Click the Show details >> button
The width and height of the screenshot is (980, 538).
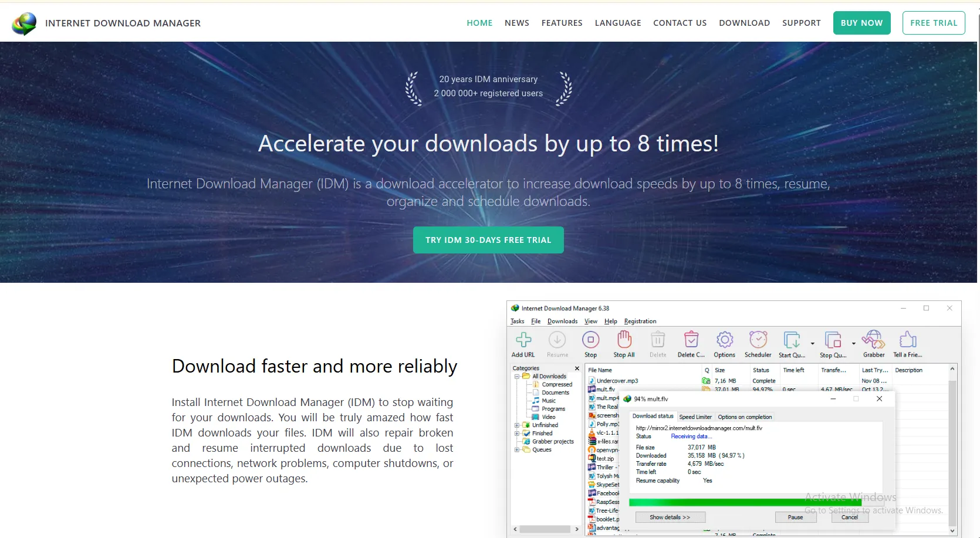click(x=670, y=517)
